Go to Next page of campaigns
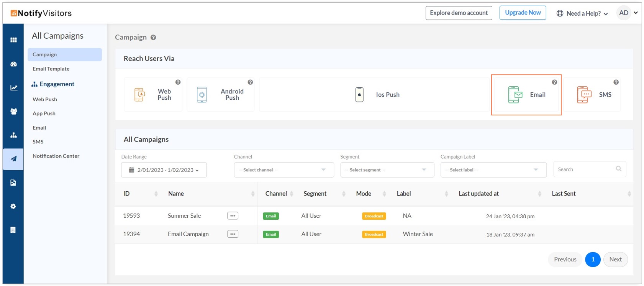The width and height of the screenshot is (644, 286). pyautogui.click(x=616, y=260)
